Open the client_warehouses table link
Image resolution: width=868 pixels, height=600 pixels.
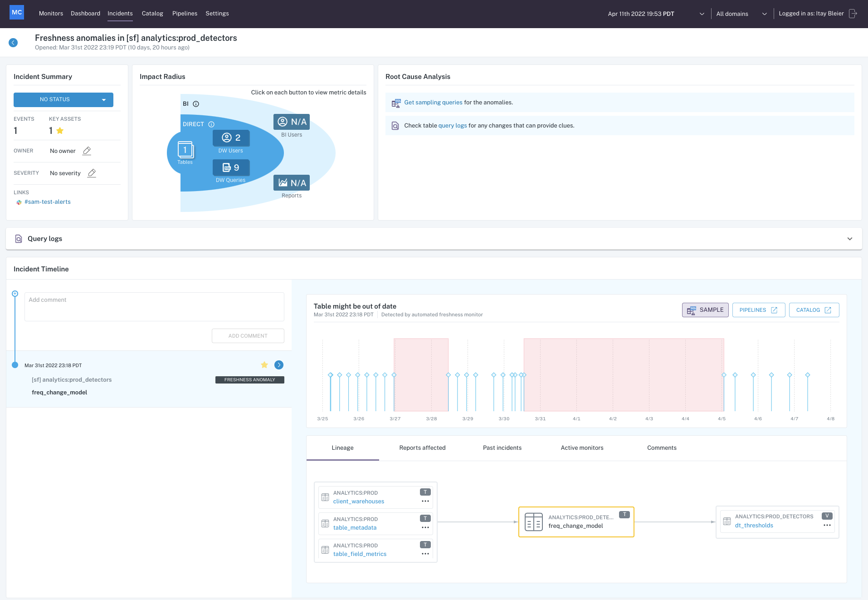359,502
